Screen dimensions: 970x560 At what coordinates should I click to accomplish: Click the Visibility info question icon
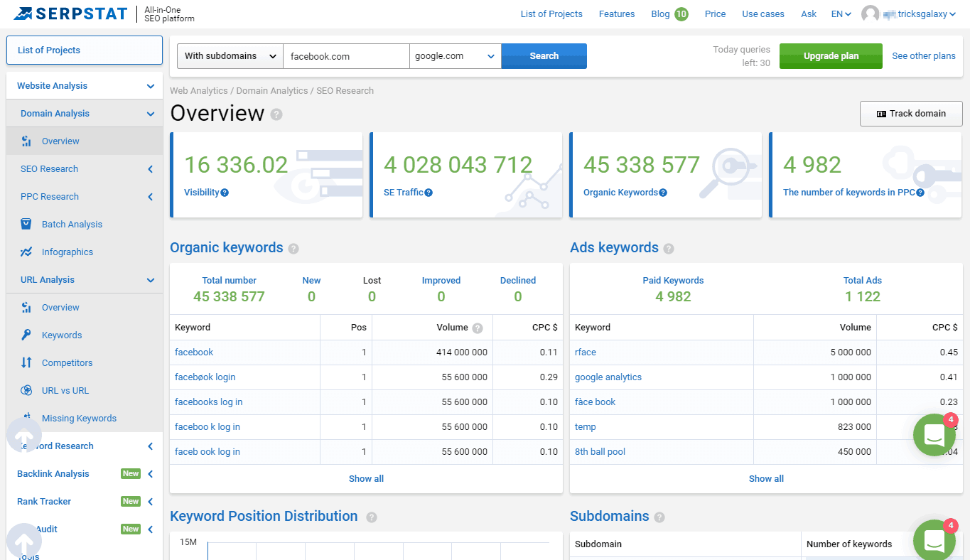click(225, 193)
